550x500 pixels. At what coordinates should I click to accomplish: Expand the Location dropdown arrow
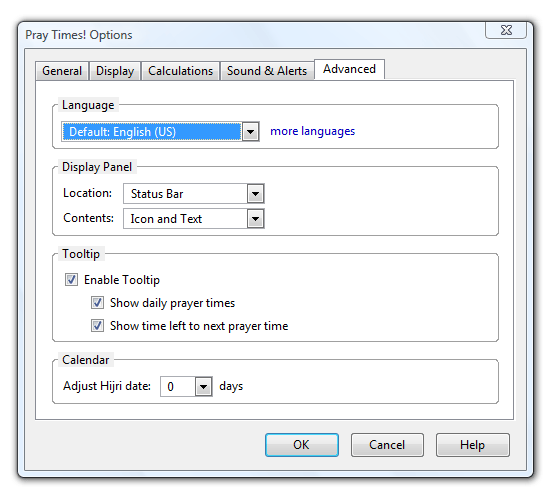(255, 194)
